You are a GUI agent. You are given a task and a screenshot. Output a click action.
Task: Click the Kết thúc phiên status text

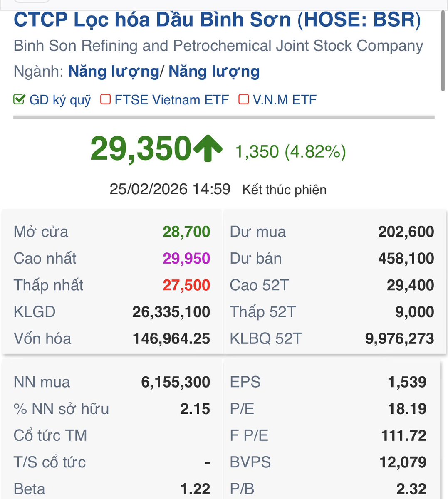[x=285, y=190]
